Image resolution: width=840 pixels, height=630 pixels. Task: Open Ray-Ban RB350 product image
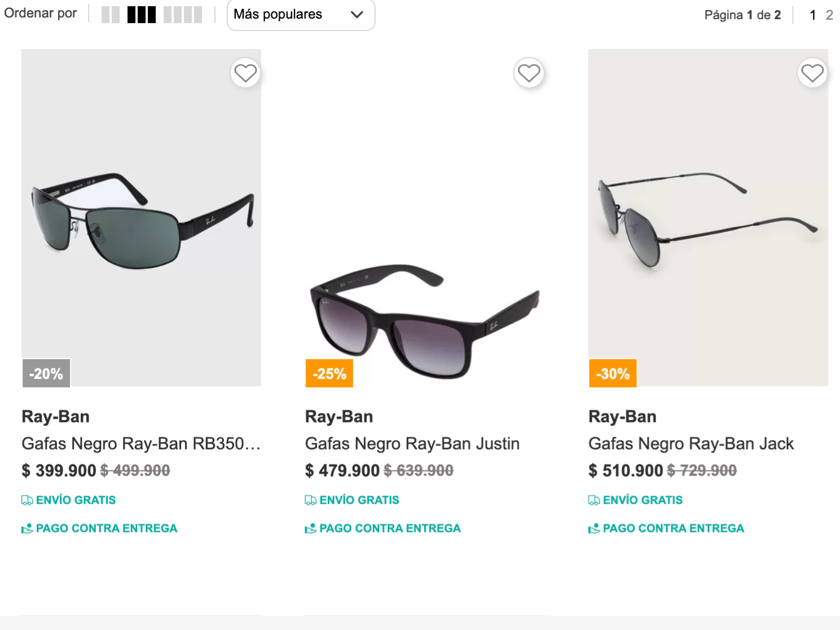click(x=142, y=218)
